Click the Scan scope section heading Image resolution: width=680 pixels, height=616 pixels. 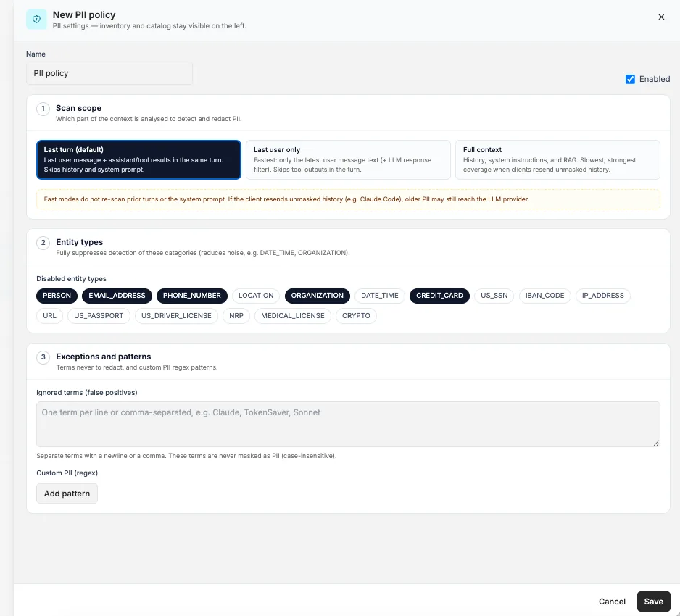78,108
